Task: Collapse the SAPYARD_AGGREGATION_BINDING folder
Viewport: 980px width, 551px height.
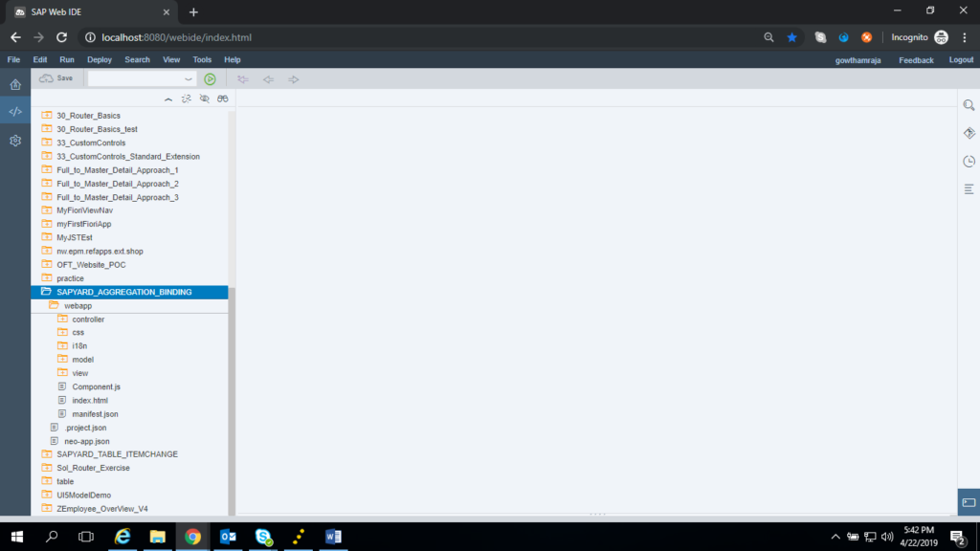Action: (x=46, y=292)
